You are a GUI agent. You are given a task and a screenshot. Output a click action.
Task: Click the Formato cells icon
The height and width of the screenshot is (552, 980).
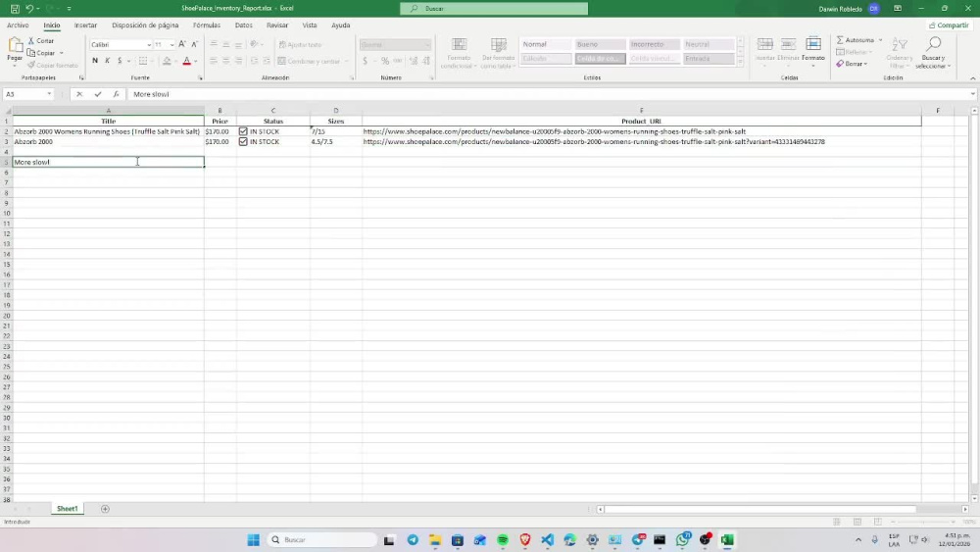813,44
